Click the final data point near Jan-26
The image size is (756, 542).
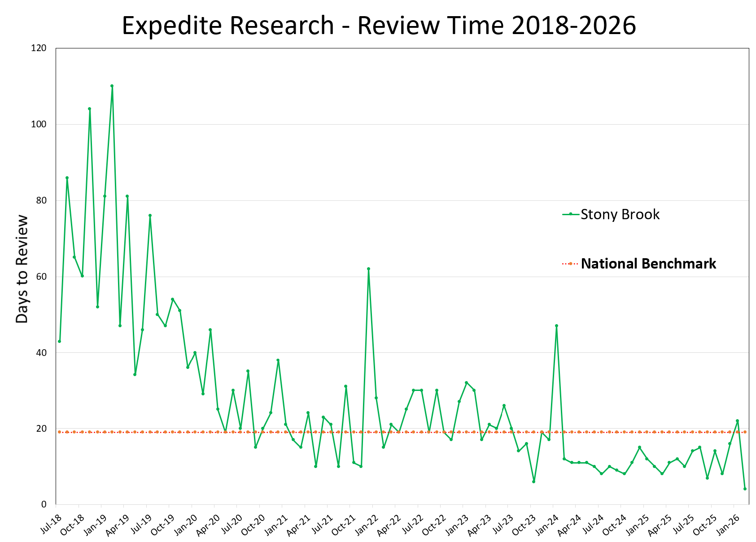746,488
